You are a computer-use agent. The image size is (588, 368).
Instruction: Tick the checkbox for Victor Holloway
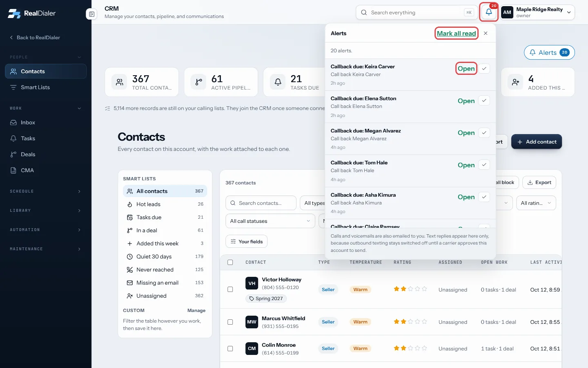(230, 289)
